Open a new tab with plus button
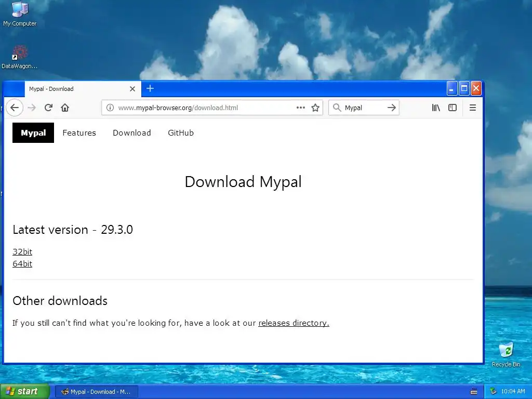The height and width of the screenshot is (399, 532). coord(150,88)
